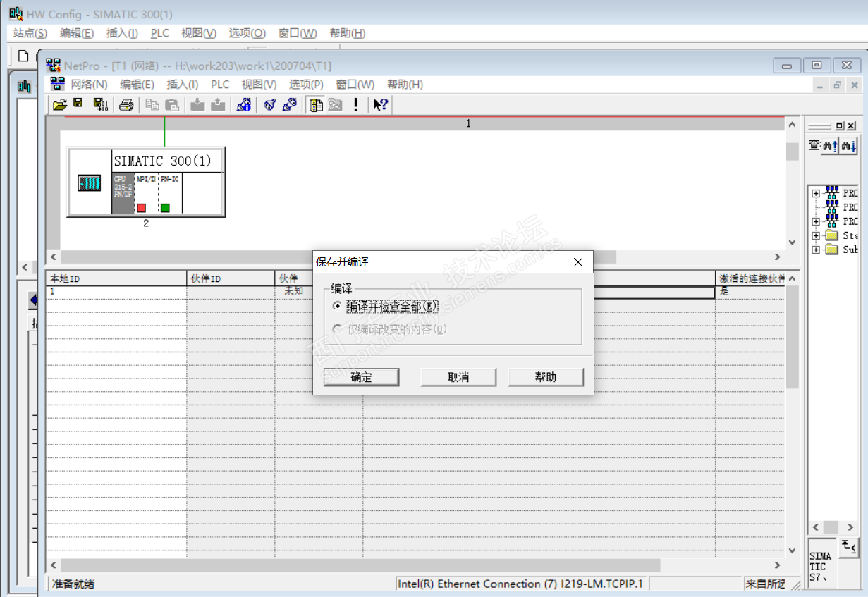Click the Save floppy disk toolbar icon
Viewport: 868px width, 597px height.
78,104
